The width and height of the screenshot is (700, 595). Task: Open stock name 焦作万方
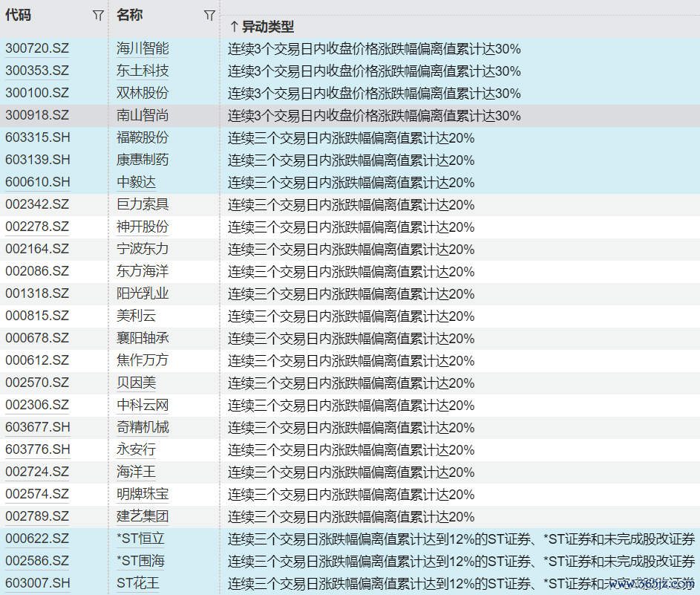tap(143, 360)
